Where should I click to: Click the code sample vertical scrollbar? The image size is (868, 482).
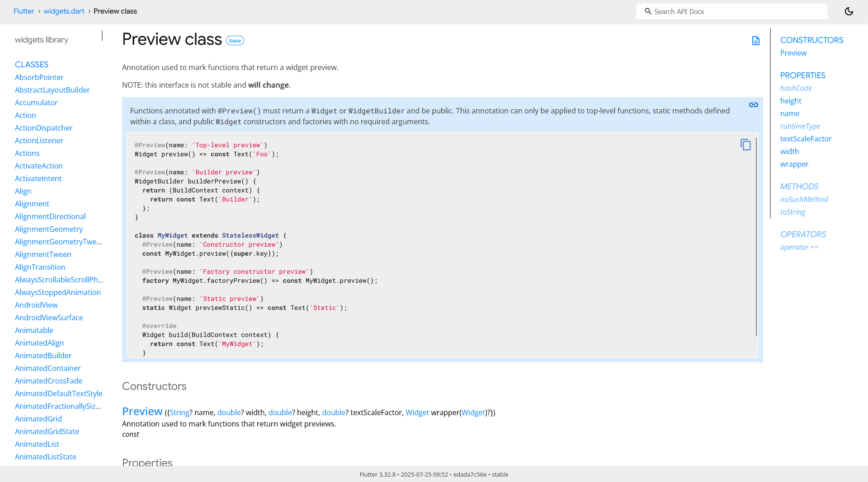756,237
